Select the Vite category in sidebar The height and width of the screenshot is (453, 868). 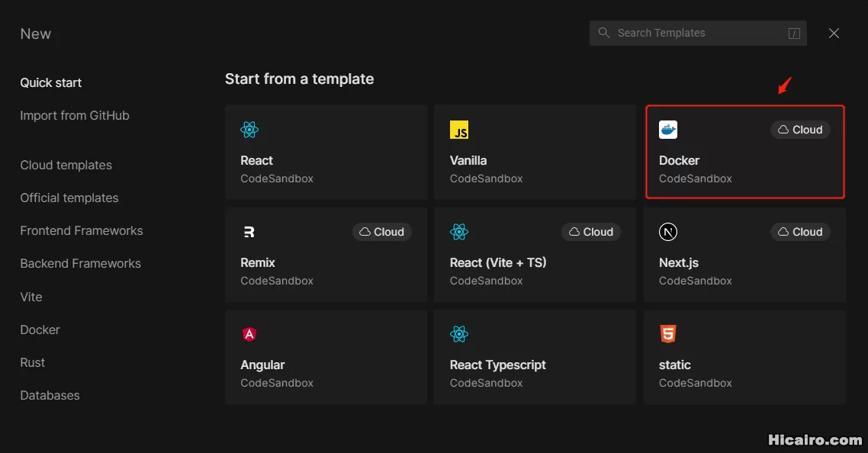pos(31,297)
